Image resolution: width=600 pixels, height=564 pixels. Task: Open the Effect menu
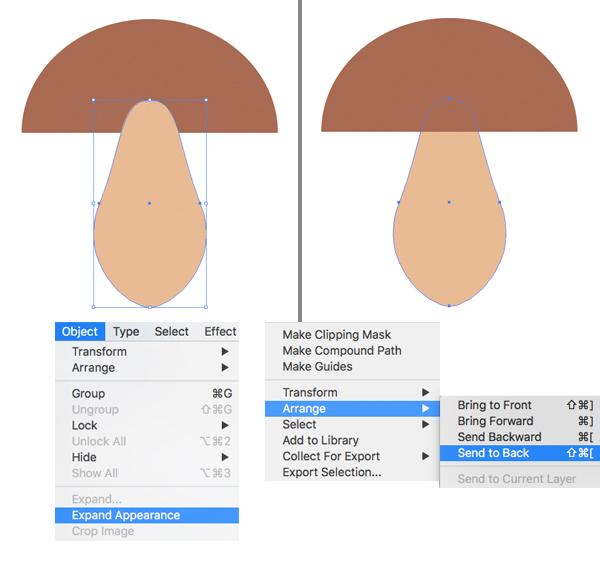tap(220, 332)
